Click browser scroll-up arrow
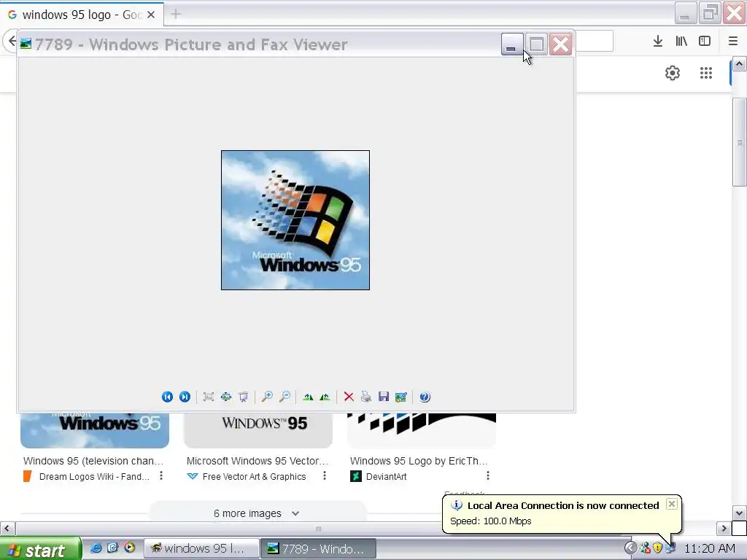This screenshot has height=560, width=747. coord(740,64)
